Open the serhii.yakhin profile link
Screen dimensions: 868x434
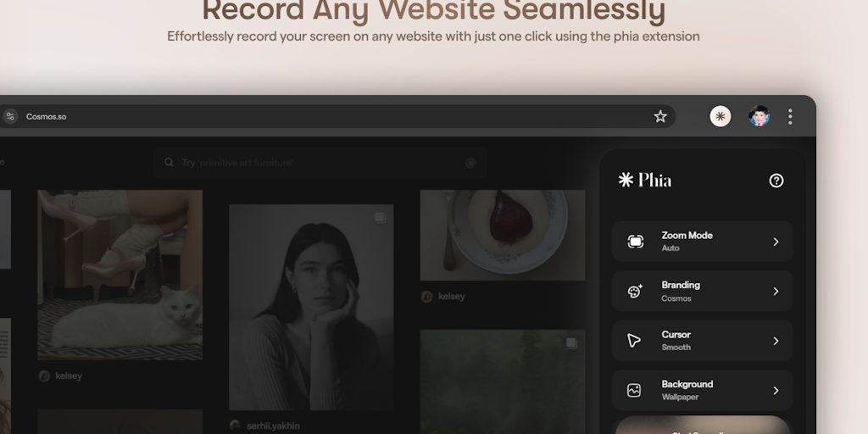tap(271, 426)
